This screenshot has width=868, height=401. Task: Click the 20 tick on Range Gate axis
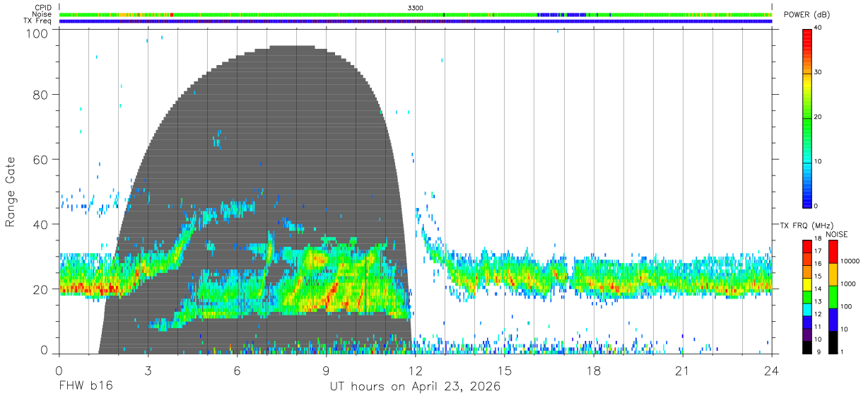40,289
